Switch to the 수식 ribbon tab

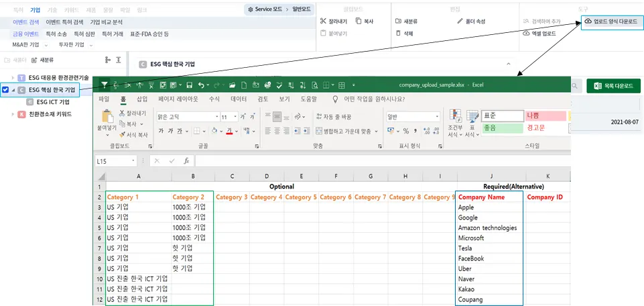214,99
